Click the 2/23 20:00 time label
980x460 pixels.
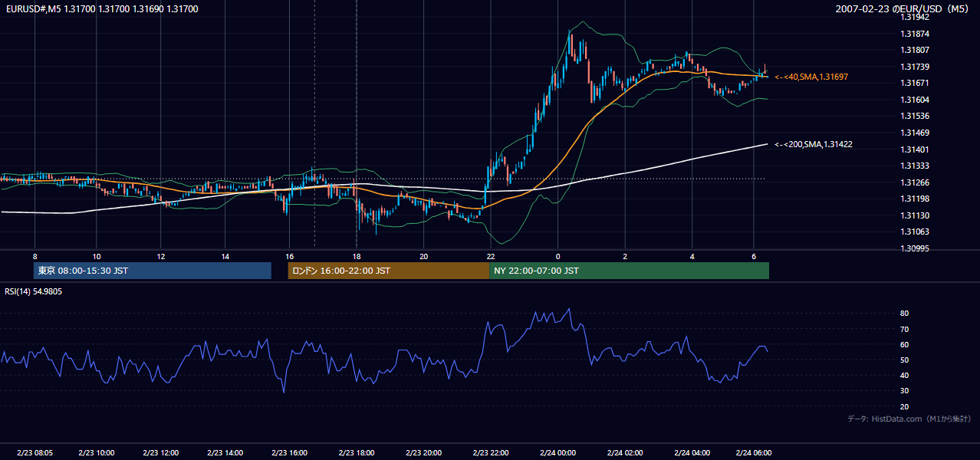pos(424,452)
